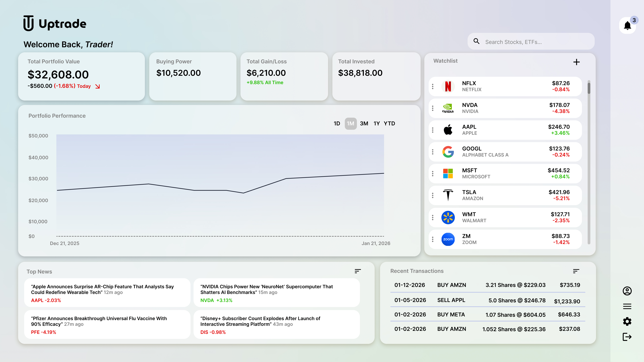Click the NVIDIA logo icon
The image size is (644, 362).
(x=448, y=108)
